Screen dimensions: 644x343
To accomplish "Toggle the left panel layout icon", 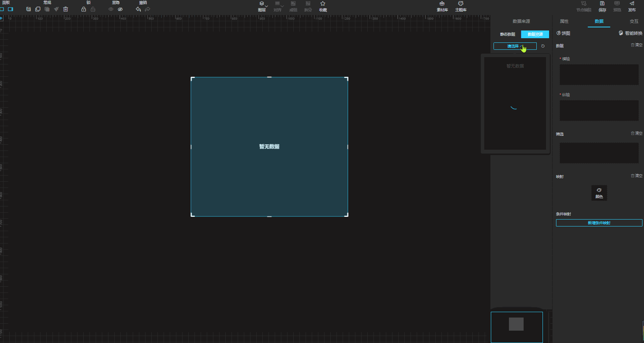I will point(2,9).
